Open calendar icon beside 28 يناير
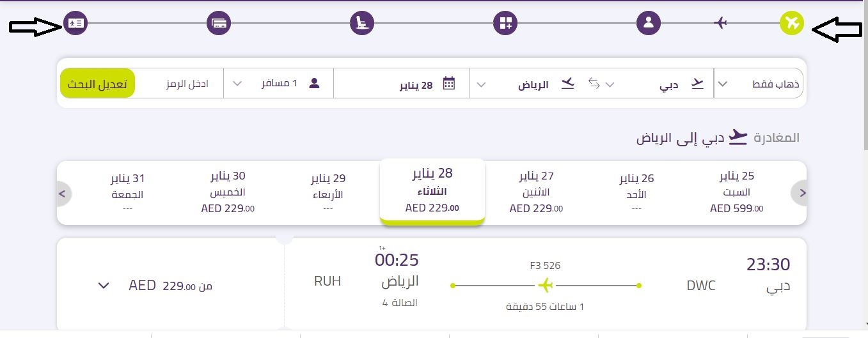The width and height of the screenshot is (868, 338). point(449,84)
